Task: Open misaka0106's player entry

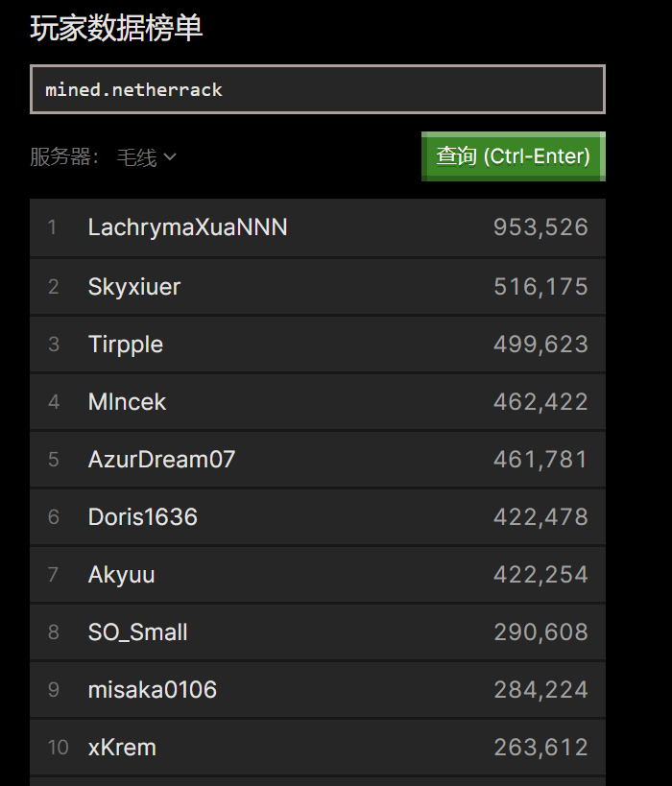Action: [318, 690]
